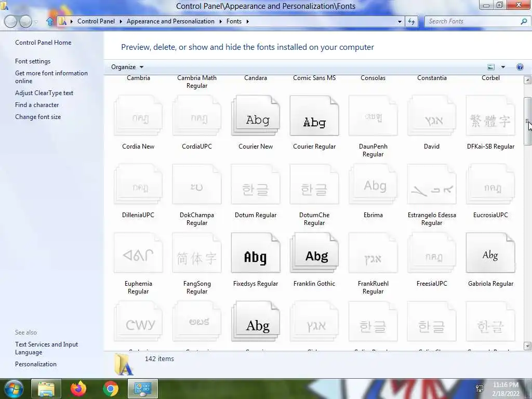
Task: Select the FreesiaUPC font icon
Action: tap(432, 253)
